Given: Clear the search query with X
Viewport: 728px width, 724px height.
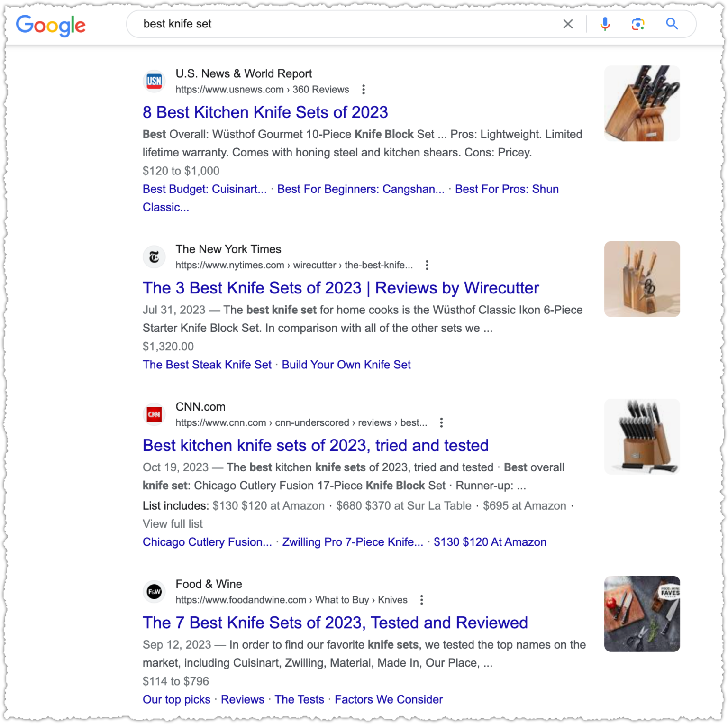Looking at the screenshot, I should coord(568,24).
